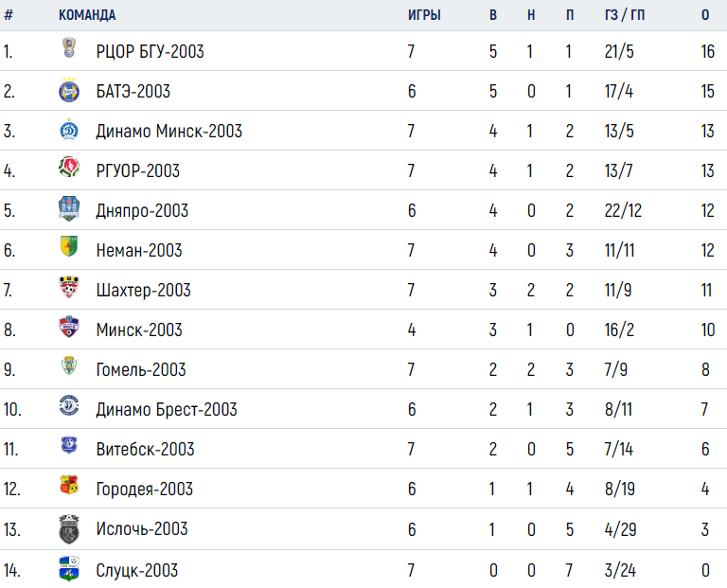Click the Динамо Минск-2003 emblem

(x=69, y=130)
